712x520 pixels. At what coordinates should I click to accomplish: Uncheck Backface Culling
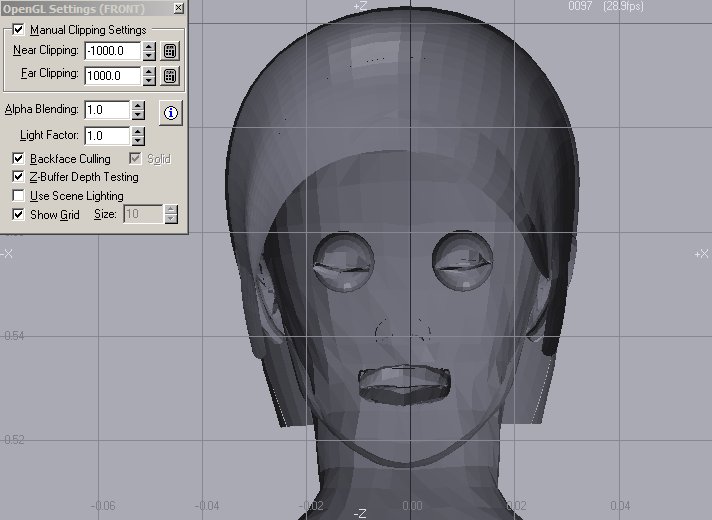[x=18, y=159]
